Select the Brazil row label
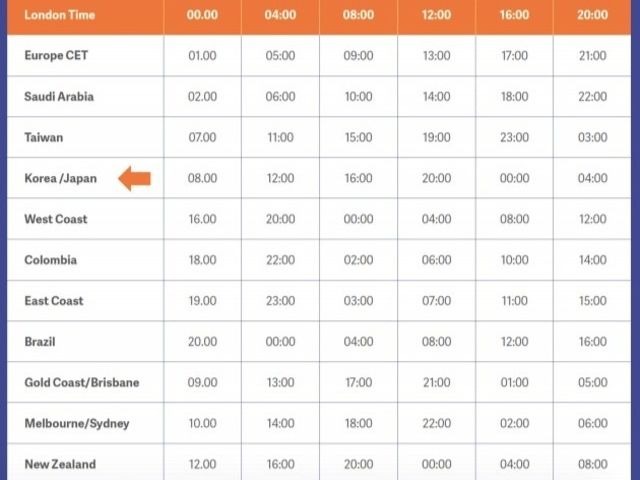Viewport: 640px width, 480px height. [40, 342]
